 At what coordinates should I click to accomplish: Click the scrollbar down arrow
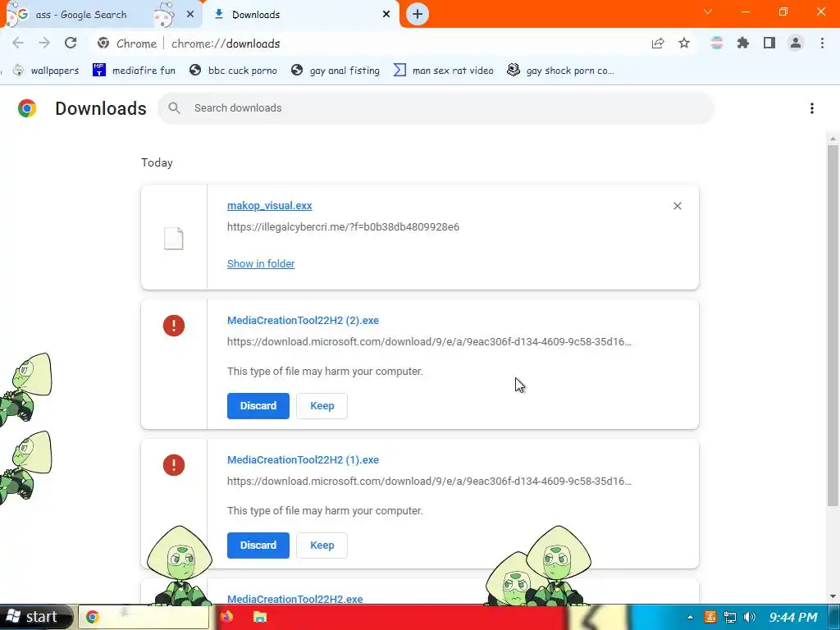point(833,596)
